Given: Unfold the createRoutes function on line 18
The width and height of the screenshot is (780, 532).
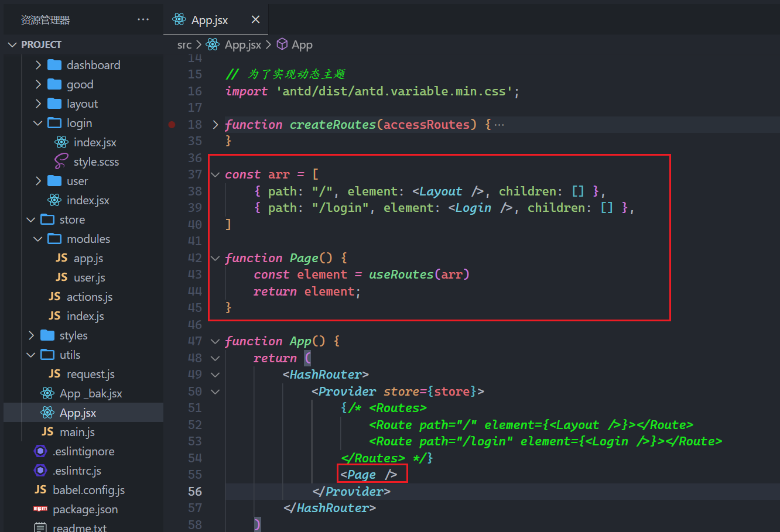Looking at the screenshot, I should tap(215, 124).
